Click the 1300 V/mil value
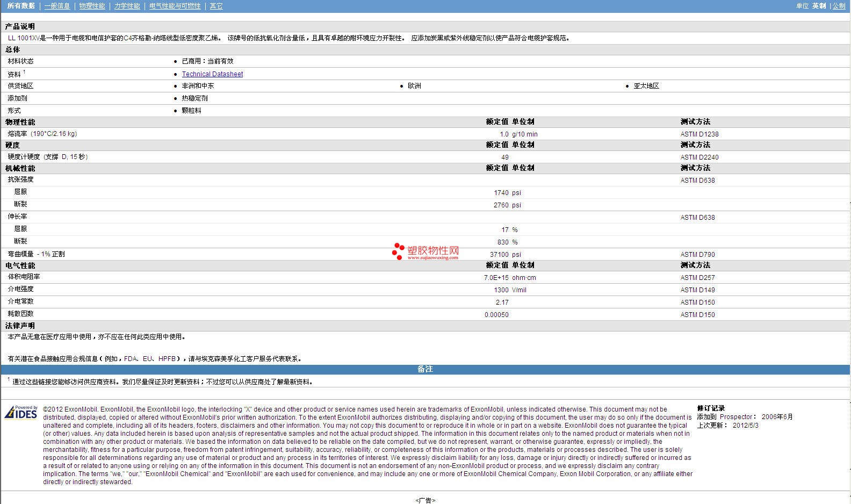Screen dimensions: 851x504 pos(510,290)
